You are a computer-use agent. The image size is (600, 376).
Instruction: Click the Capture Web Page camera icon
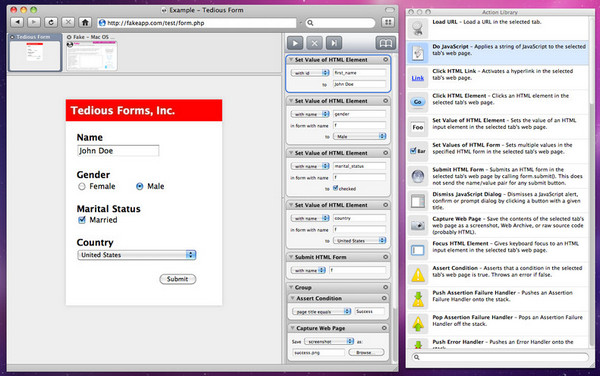418,225
